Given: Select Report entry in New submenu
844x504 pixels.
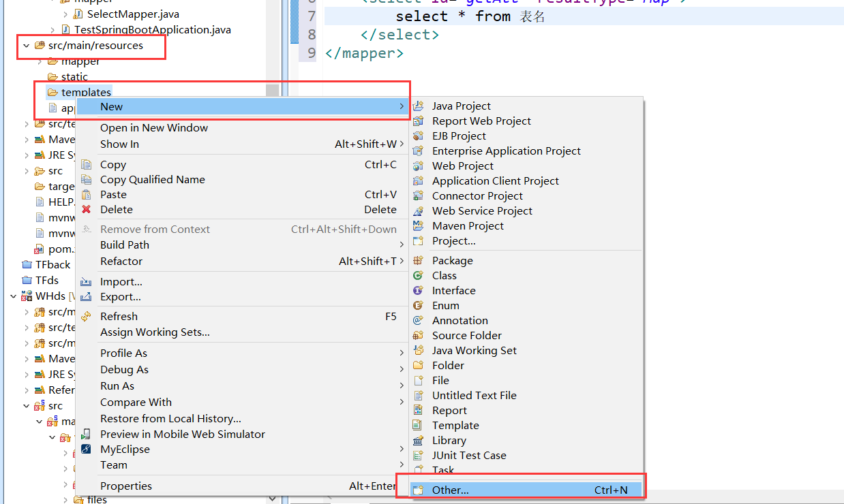Looking at the screenshot, I should point(449,410).
